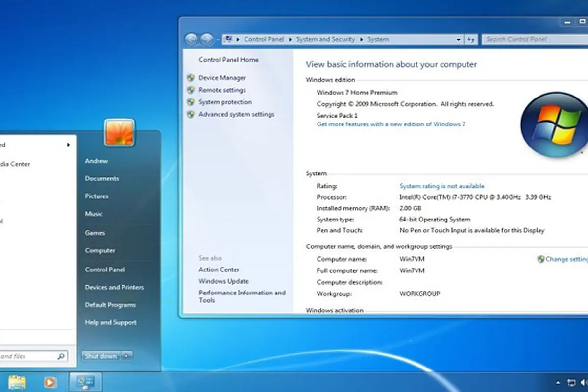
Task: Click the shield icon beside Change settings
Action: click(541, 259)
